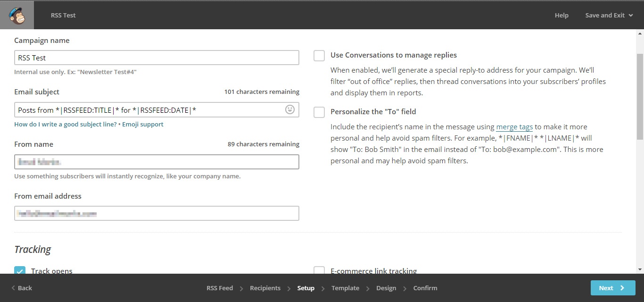This screenshot has height=302, width=644.
Task: Open emoji picker in Email subject field
Action: pyautogui.click(x=289, y=109)
